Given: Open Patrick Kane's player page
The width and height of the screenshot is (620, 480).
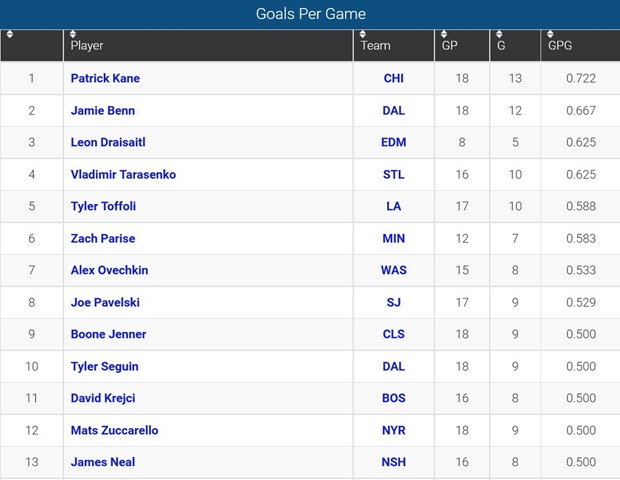Looking at the screenshot, I should pyautogui.click(x=105, y=78).
